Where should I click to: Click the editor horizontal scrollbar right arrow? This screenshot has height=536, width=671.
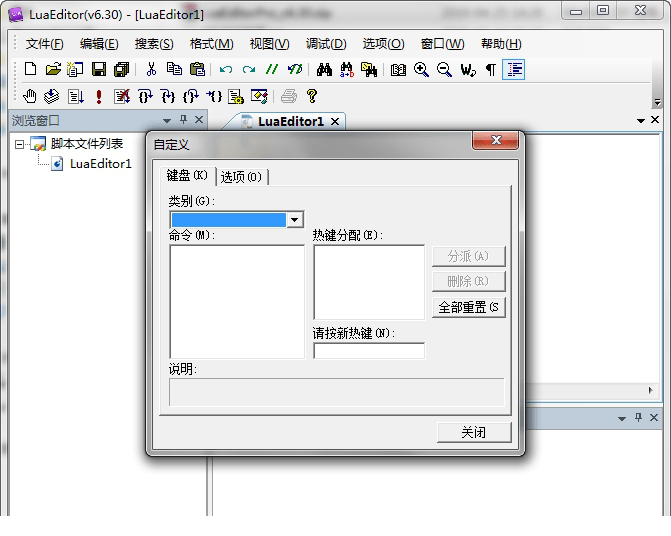click(650, 390)
